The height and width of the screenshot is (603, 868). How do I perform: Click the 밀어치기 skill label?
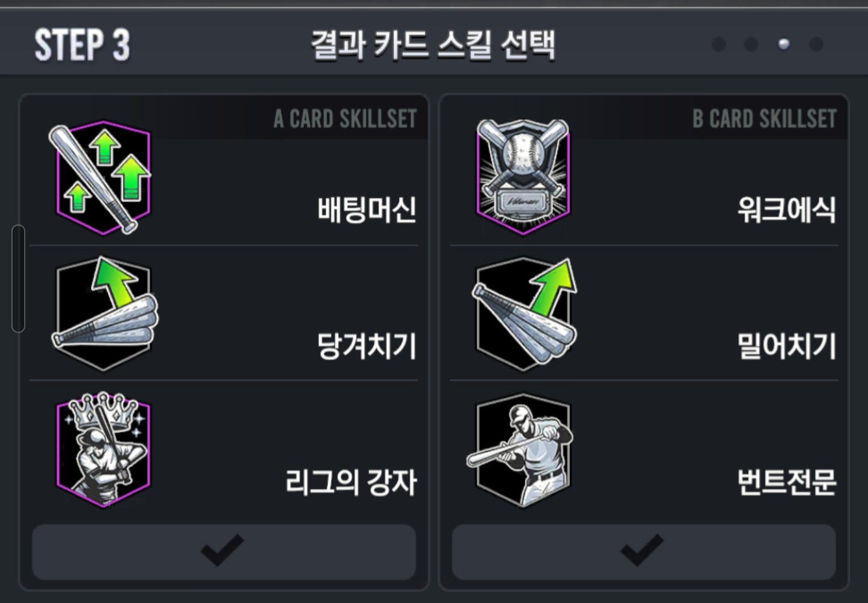tap(787, 346)
